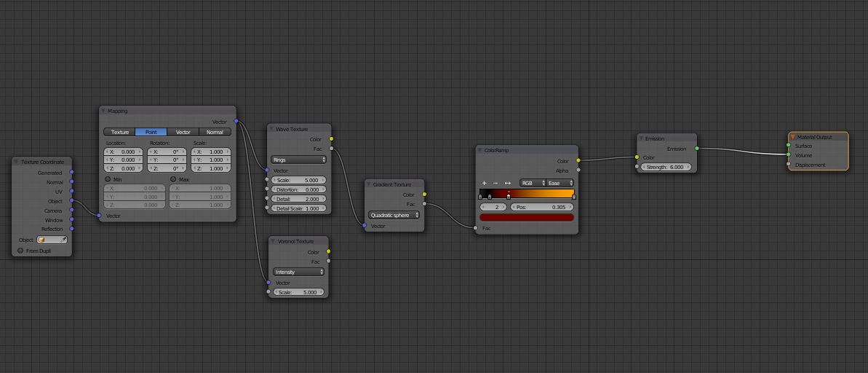Click the Emission Strength 6.000 field

(666, 167)
